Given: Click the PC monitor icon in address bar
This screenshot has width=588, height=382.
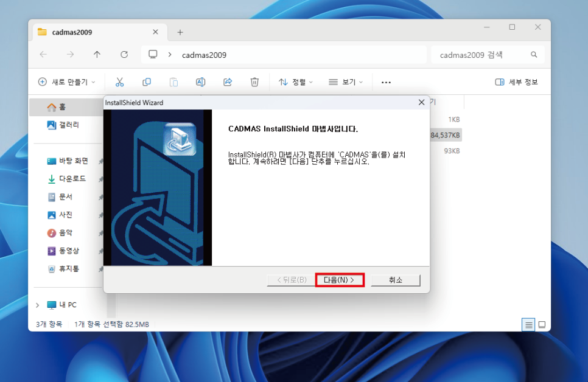Looking at the screenshot, I should coord(153,54).
